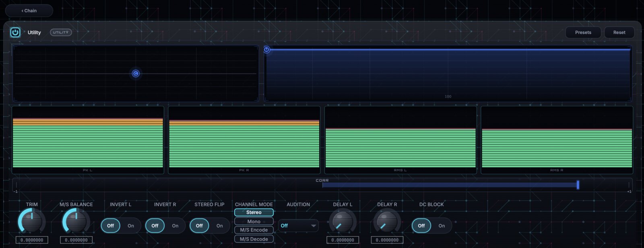Screen dimensions: 644x248
Task: Click the CORR label
Action: 322,180
